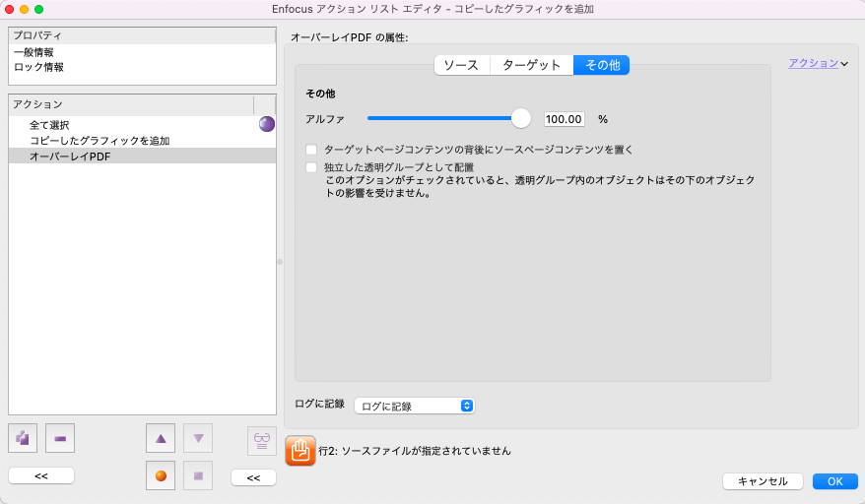865x504 pixels.
Task: Click the alpha value field 100.00
Action: (564, 119)
